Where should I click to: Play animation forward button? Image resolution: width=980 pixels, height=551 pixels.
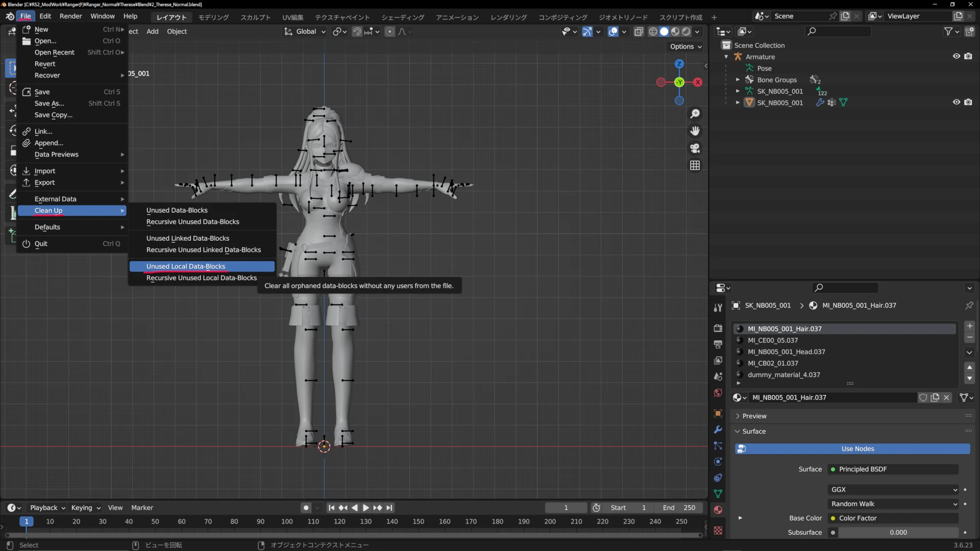click(366, 508)
